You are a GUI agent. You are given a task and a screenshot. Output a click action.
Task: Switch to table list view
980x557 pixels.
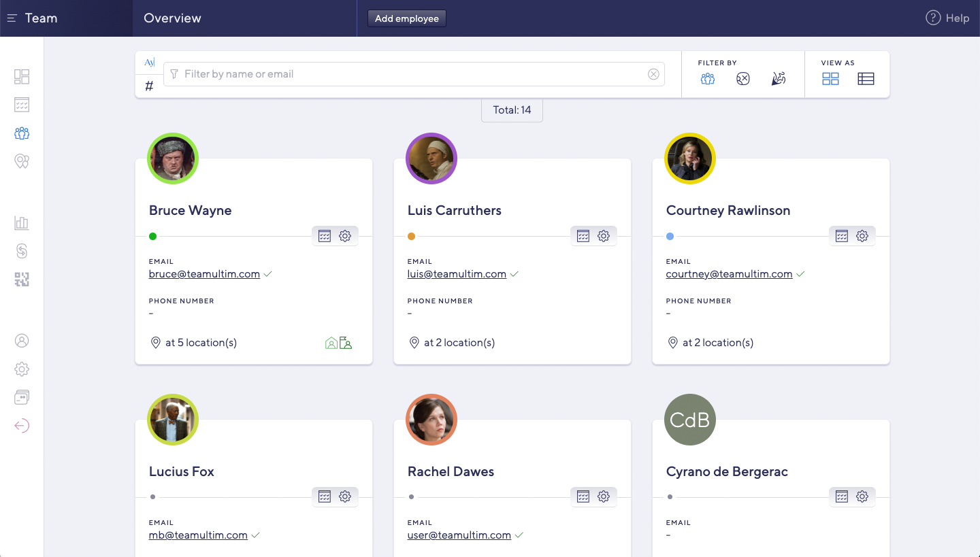(866, 79)
